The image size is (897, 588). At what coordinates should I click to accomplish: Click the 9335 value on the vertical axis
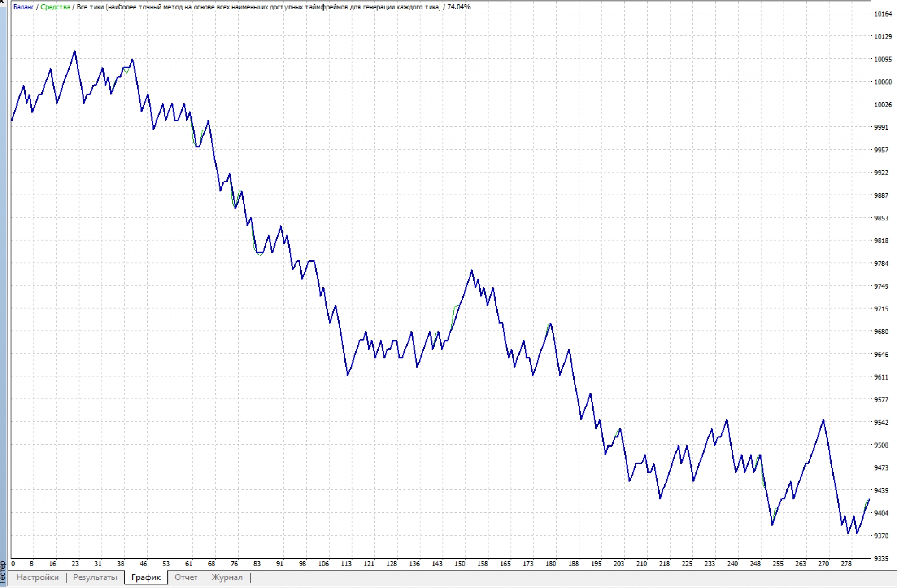click(x=881, y=558)
